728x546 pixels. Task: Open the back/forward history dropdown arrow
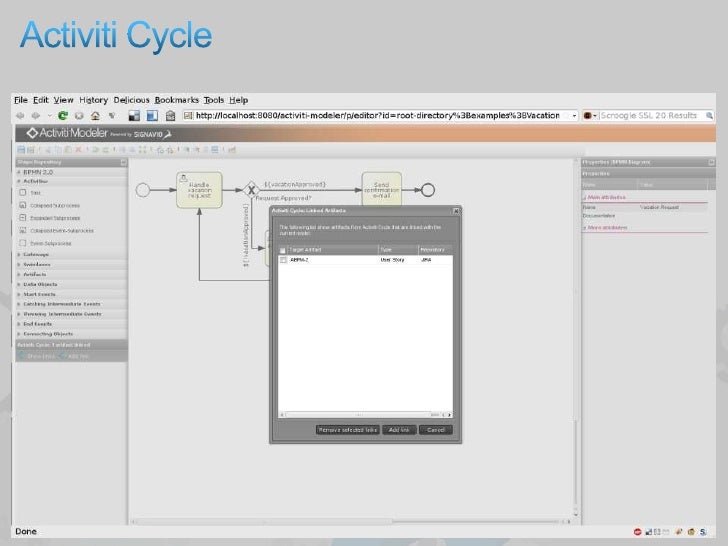point(49,116)
